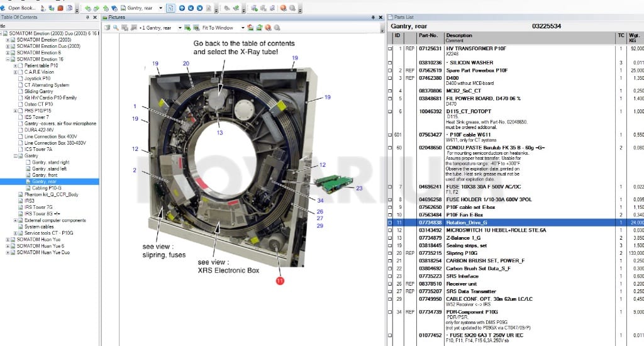Select 'IRS Tower 7G' tree item
644x346 pixels.
pyautogui.click(x=38, y=208)
